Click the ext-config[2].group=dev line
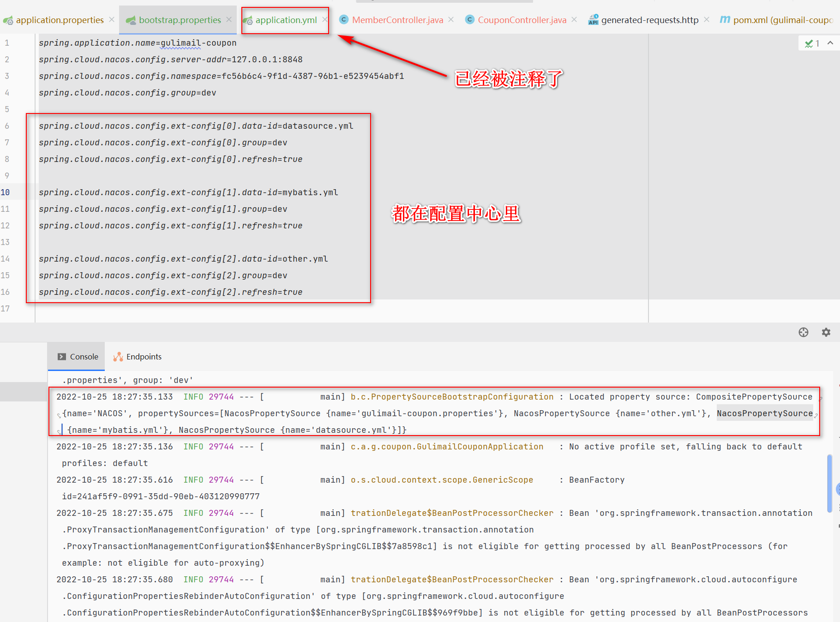The width and height of the screenshot is (840, 622). pyautogui.click(x=163, y=275)
